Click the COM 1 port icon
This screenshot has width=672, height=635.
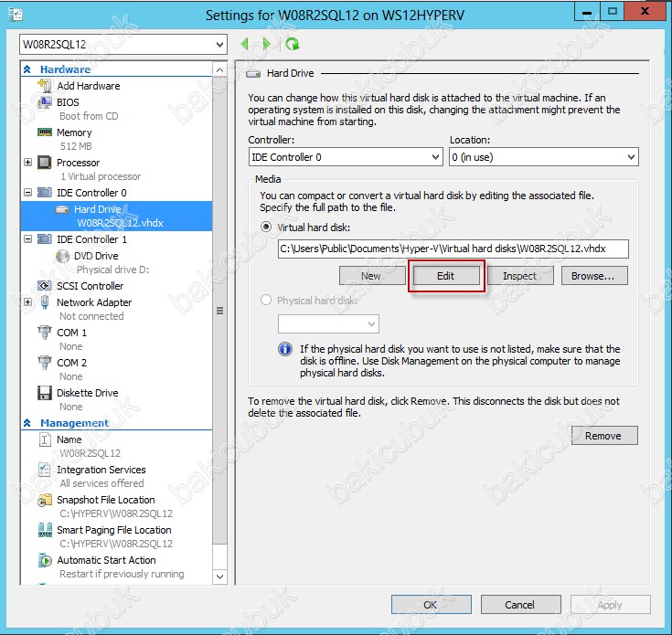(45, 333)
